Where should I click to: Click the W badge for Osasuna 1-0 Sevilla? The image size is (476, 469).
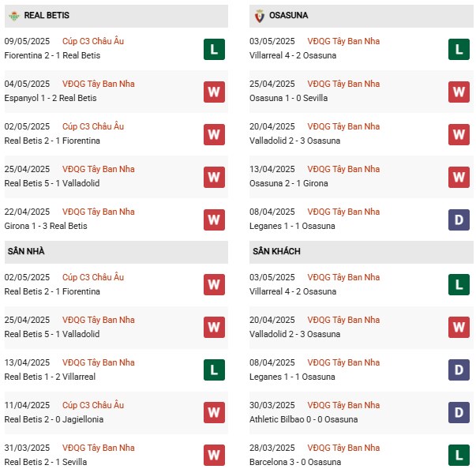[x=459, y=92]
